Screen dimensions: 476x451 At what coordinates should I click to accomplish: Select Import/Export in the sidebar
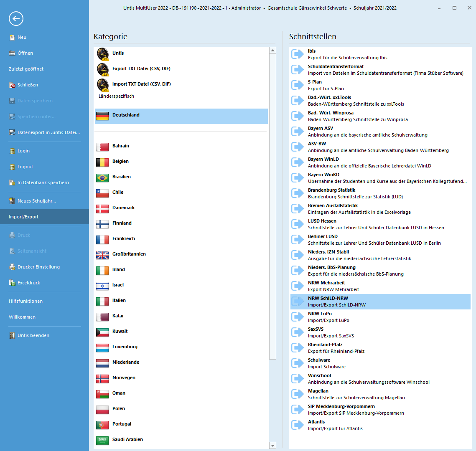click(44, 217)
